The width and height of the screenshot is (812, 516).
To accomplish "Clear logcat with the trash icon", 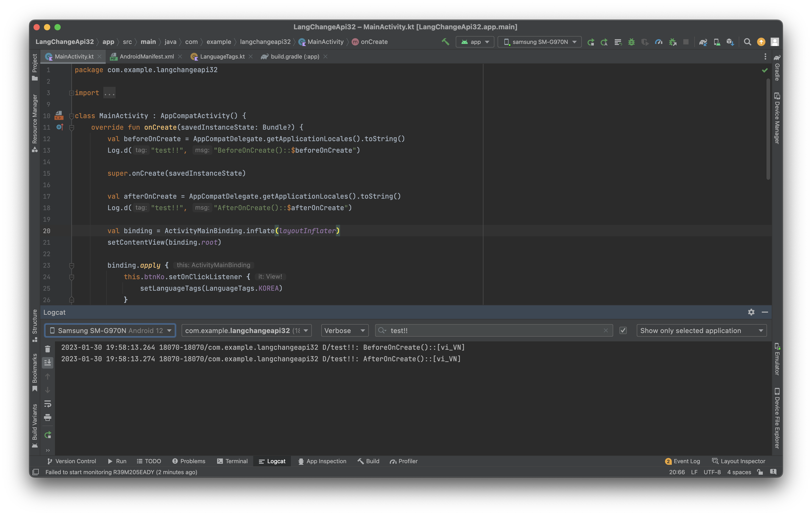I will tap(48, 349).
